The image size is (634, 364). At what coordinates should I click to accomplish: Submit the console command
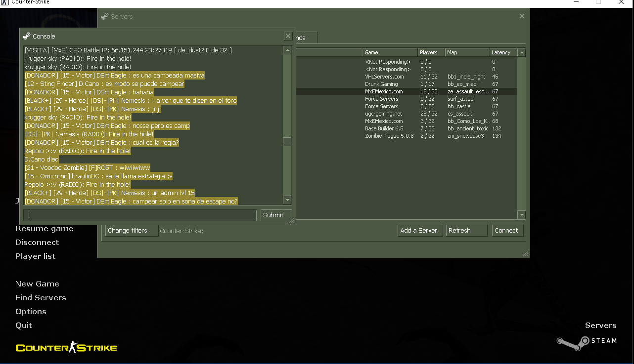[x=276, y=215]
